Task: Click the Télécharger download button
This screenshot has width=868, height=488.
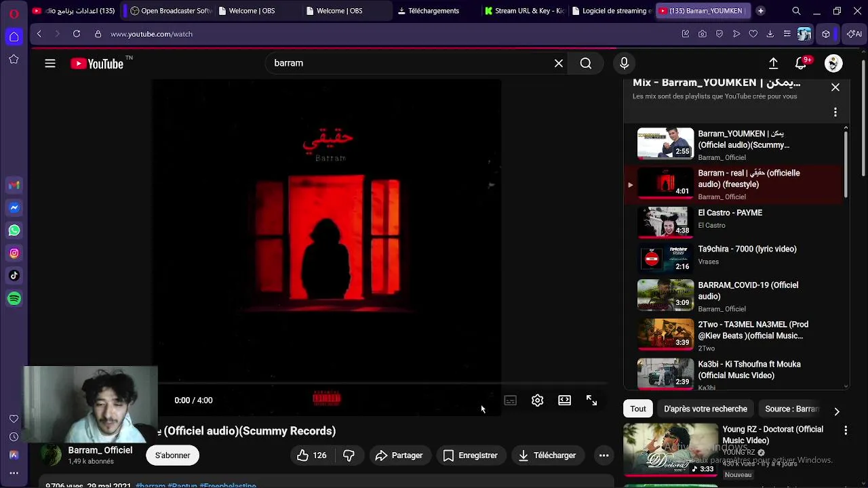Action: [x=547, y=455]
